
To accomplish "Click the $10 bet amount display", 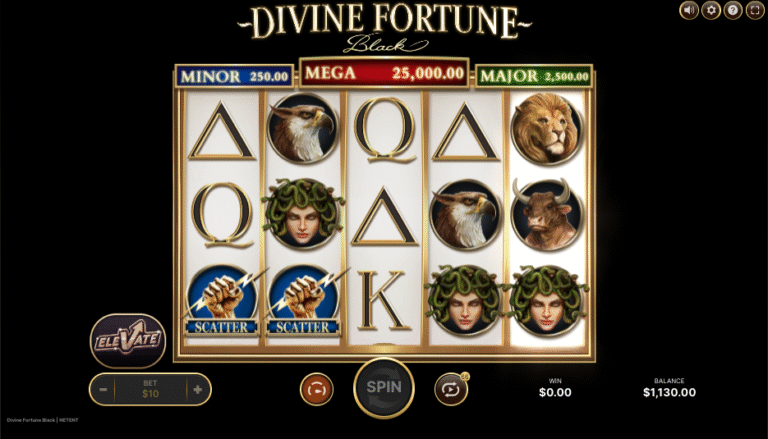I will tap(150, 390).
